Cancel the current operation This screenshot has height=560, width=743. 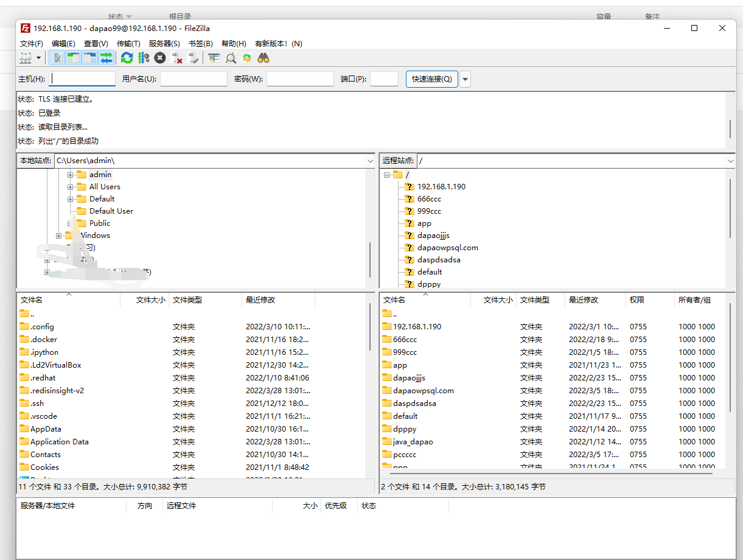(x=160, y=58)
